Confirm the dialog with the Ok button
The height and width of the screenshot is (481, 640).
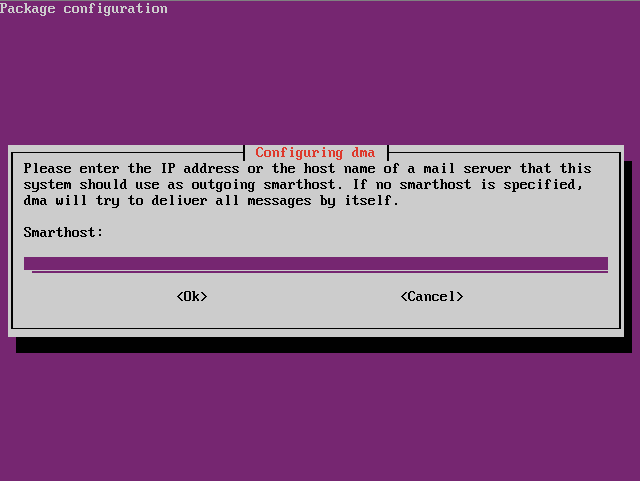coord(192,296)
